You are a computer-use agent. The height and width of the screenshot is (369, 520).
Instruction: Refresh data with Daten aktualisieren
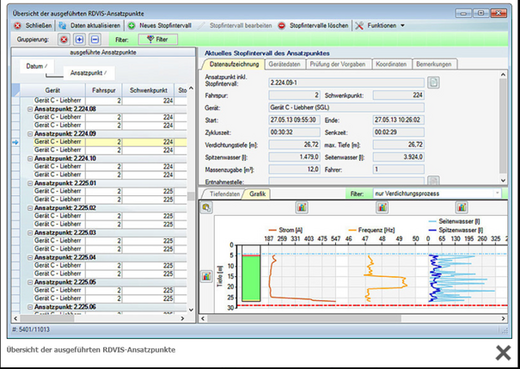click(90, 26)
